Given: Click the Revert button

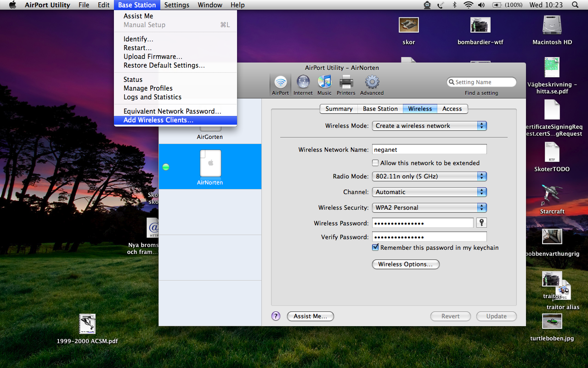Looking at the screenshot, I should [451, 316].
